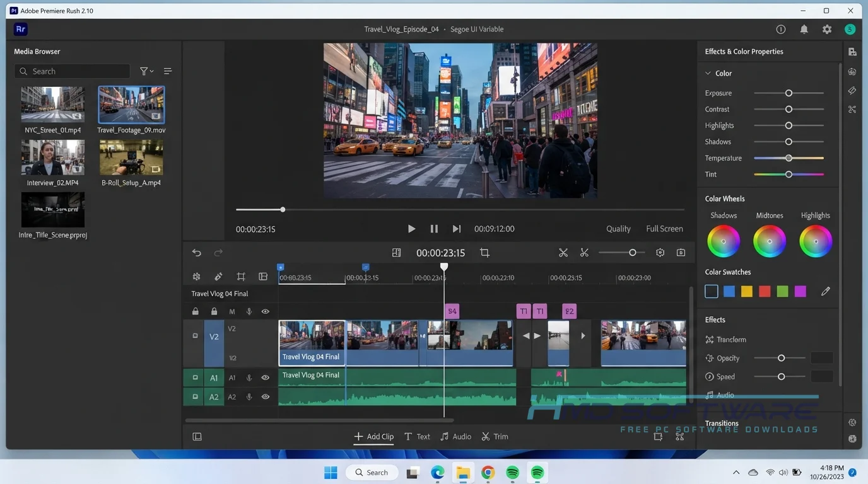Select the timeline pen tool icon
The height and width of the screenshot is (484, 868).
(x=218, y=277)
